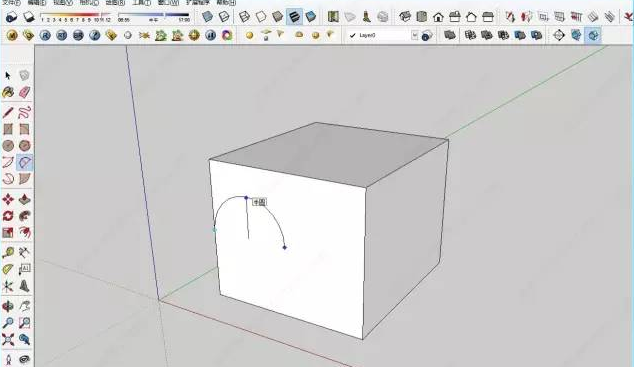Open V-Ray material editor (M icon)

(12, 36)
